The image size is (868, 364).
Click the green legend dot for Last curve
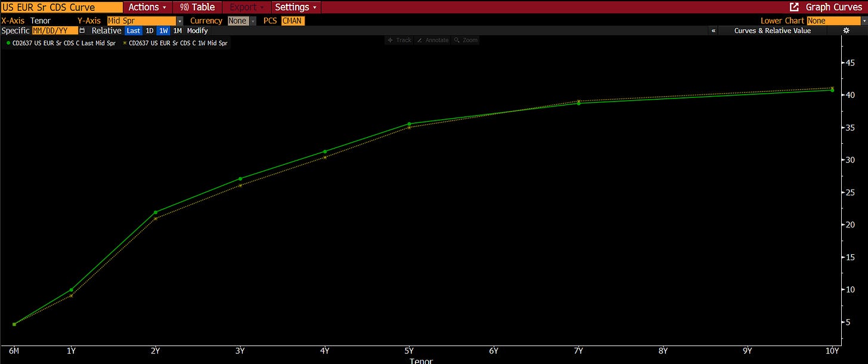[x=8, y=44]
